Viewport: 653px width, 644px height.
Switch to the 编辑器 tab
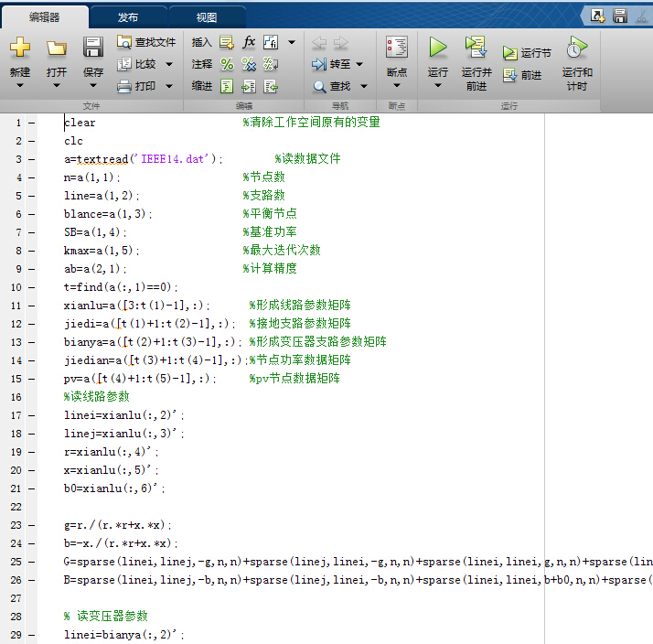(x=45, y=17)
